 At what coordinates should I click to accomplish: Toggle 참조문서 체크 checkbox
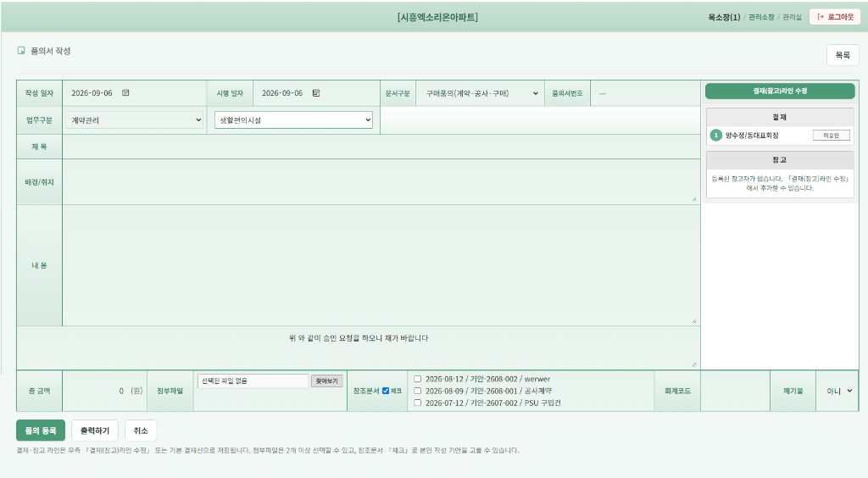[x=386, y=391]
